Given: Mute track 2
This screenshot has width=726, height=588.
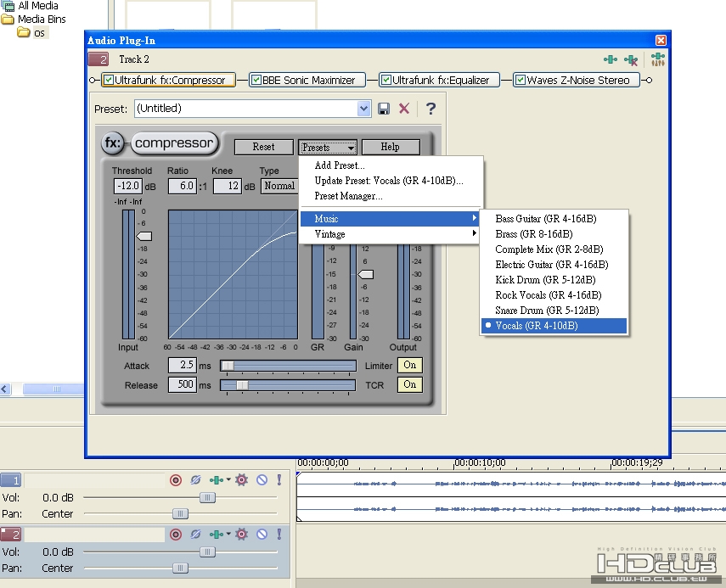Looking at the screenshot, I should click(x=262, y=535).
